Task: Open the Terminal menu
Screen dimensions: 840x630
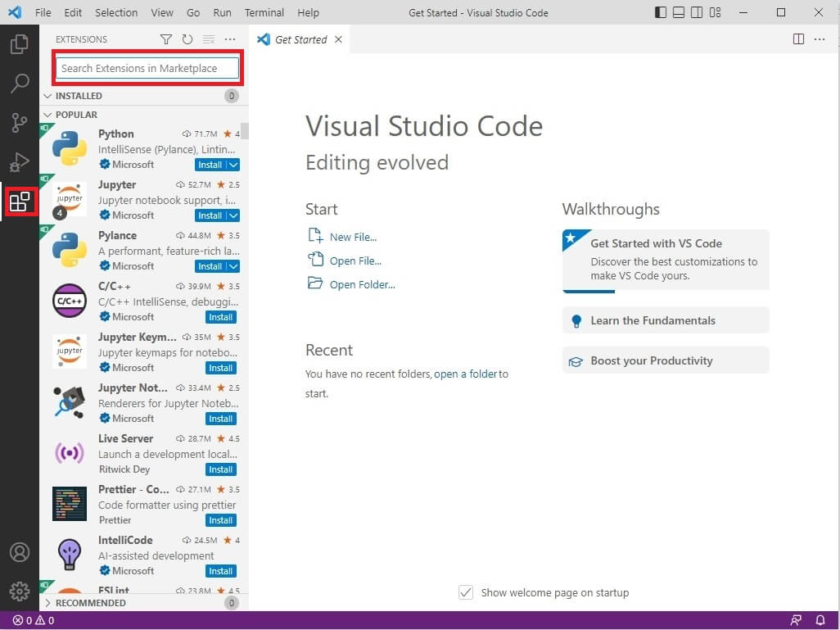Action: (264, 12)
